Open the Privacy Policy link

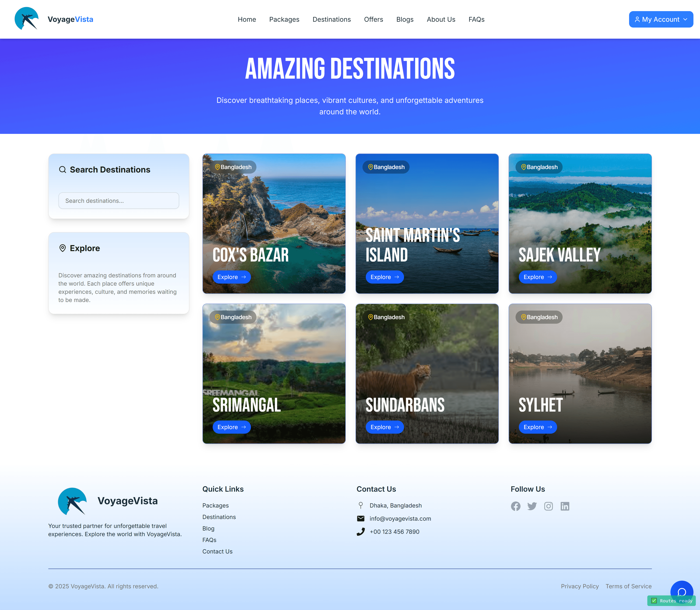tap(580, 586)
